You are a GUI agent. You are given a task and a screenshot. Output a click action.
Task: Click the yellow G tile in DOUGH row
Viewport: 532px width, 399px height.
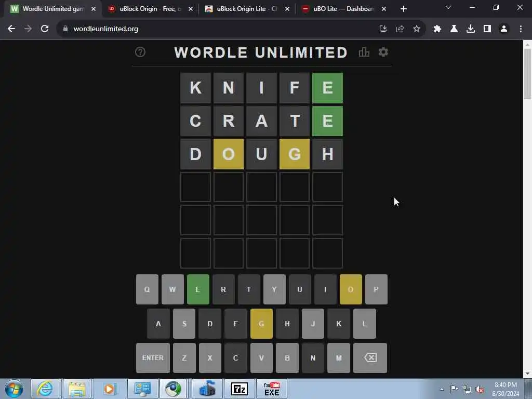[295, 154]
